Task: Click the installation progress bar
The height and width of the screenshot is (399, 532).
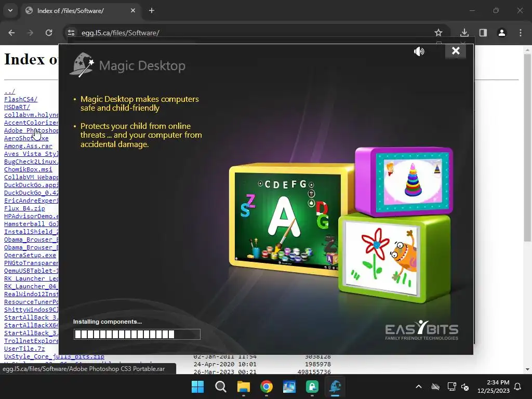Action: point(137,334)
